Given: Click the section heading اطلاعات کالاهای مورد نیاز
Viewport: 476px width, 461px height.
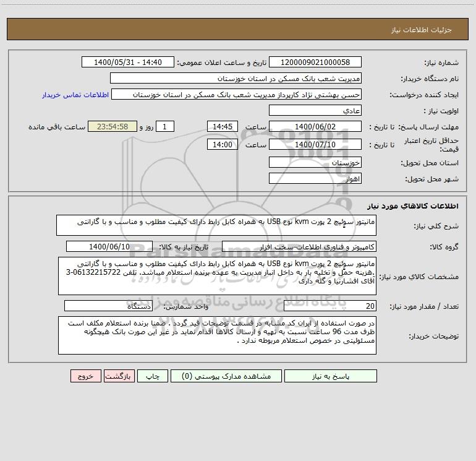Looking at the screenshot, I should [x=413, y=206].
